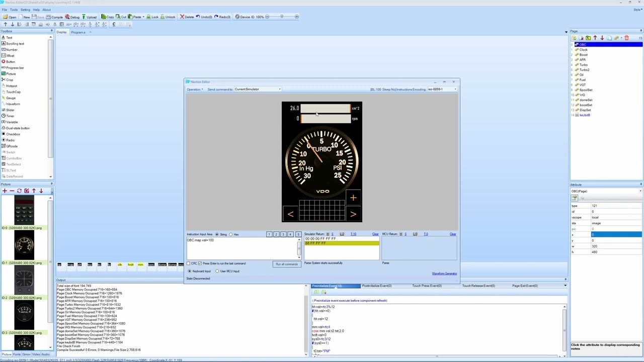Viewport: 644px width, 362px height.
Task: Open the Help menu
Action: (x=36, y=10)
